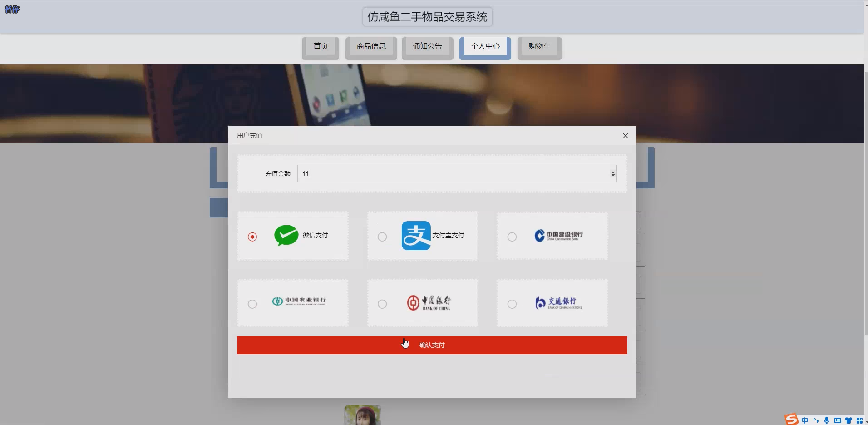868x425 pixels.
Task: Open the Sogou input method logo
Action: point(792,420)
